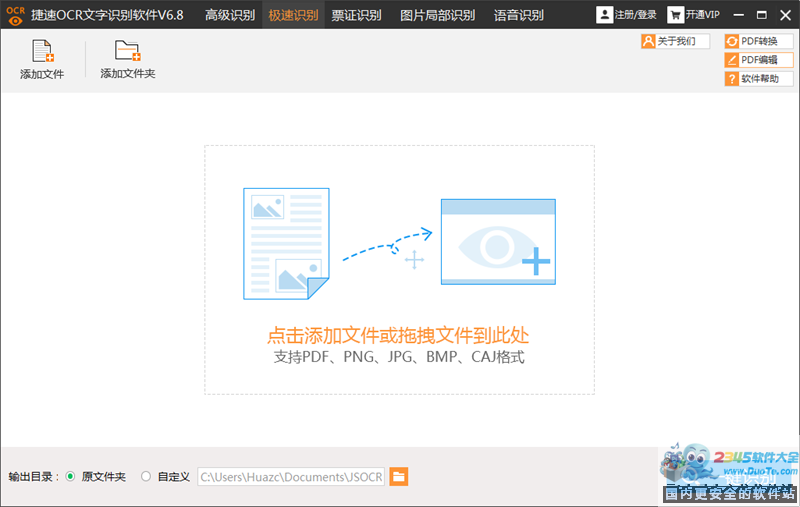Click the output directory path field

point(291,477)
